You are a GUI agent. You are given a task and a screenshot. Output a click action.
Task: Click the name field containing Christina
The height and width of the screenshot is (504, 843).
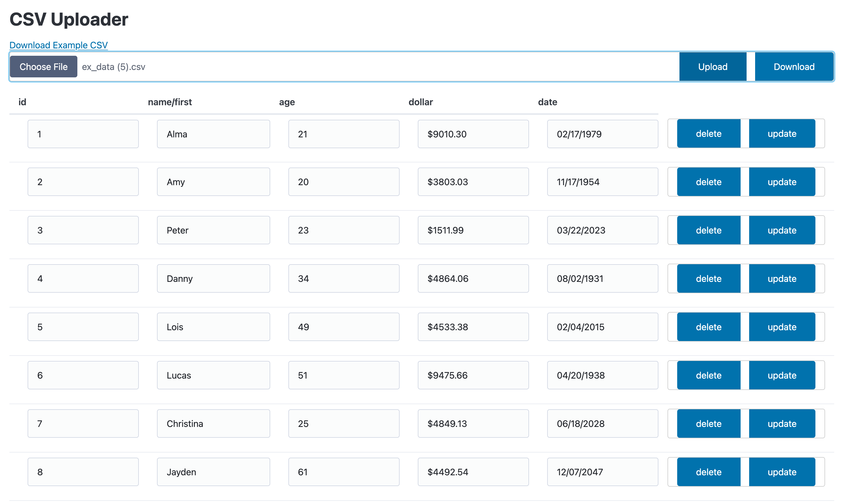tap(214, 424)
